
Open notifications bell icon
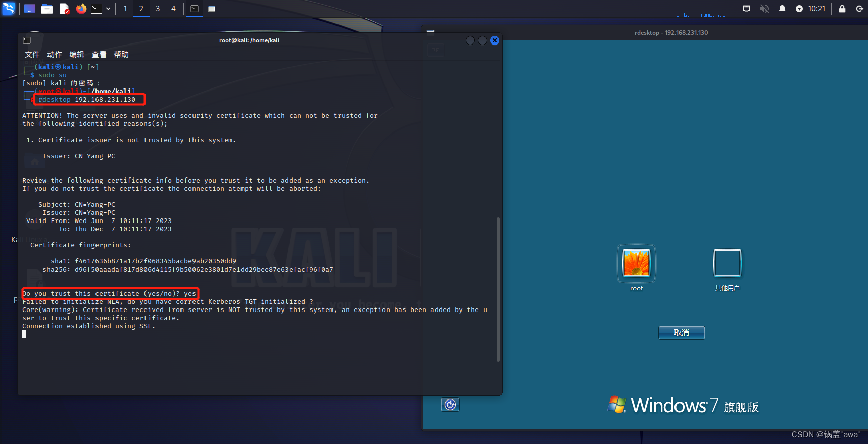point(782,9)
